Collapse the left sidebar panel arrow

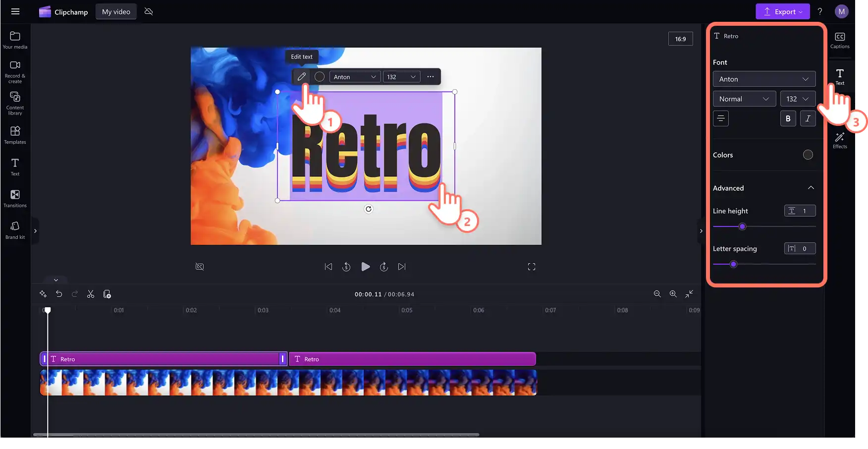tap(35, 231)
